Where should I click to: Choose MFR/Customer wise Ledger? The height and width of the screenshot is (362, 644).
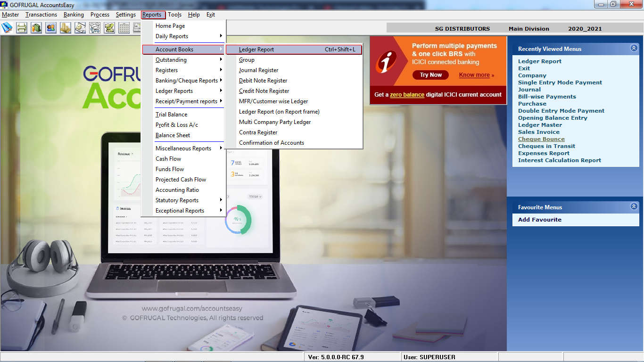tap(294, 101)
